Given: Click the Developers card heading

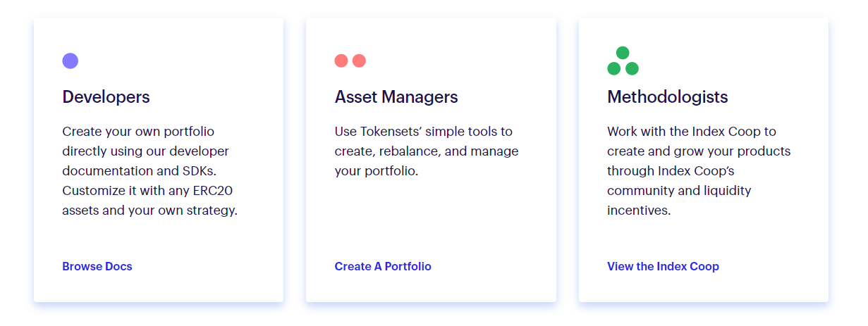Looking at the screenshot, I should click(x=106, y=96).
